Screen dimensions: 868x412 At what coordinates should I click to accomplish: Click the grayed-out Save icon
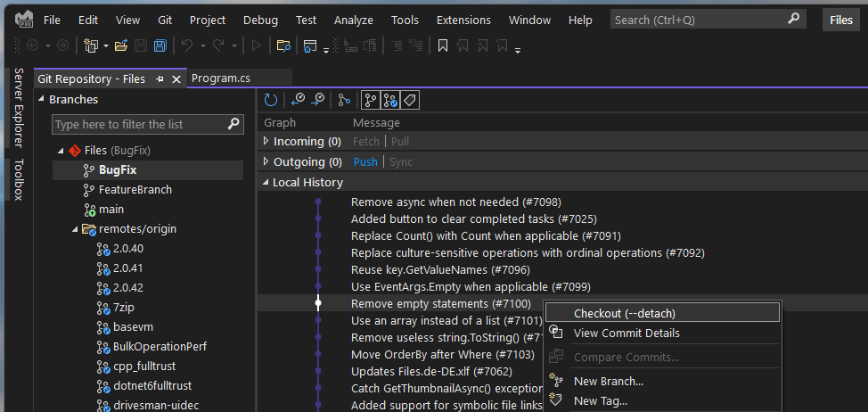click(x=141, y=46)
